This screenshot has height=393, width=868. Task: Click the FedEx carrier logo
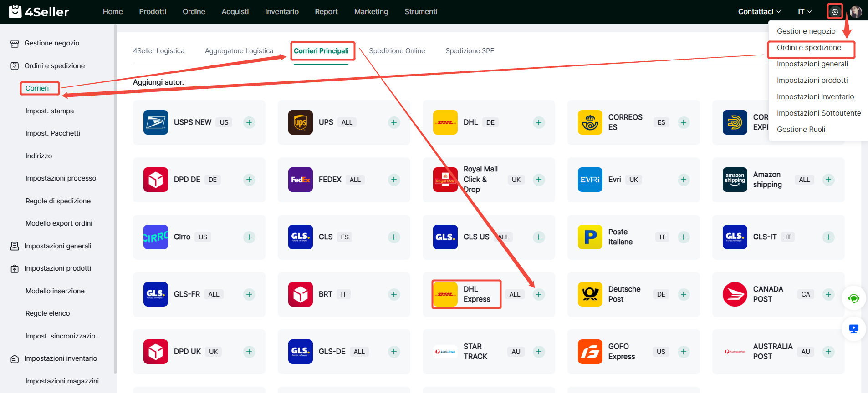300,180
